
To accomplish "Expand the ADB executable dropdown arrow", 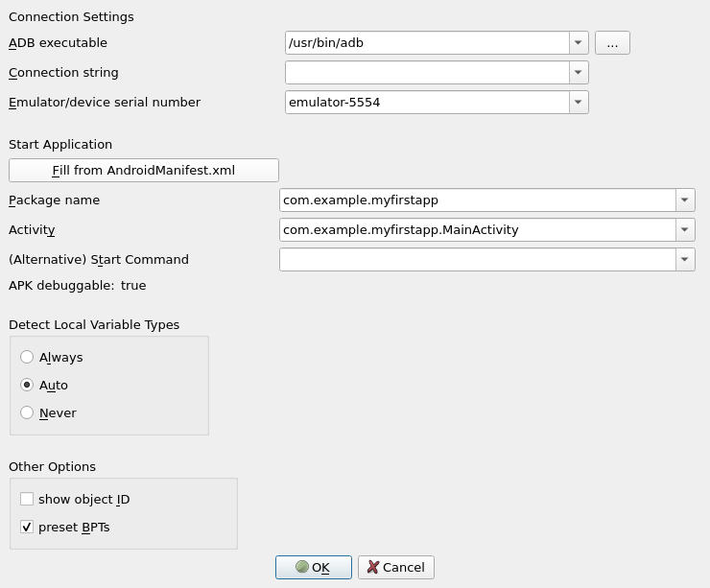I will coord(579,42).
